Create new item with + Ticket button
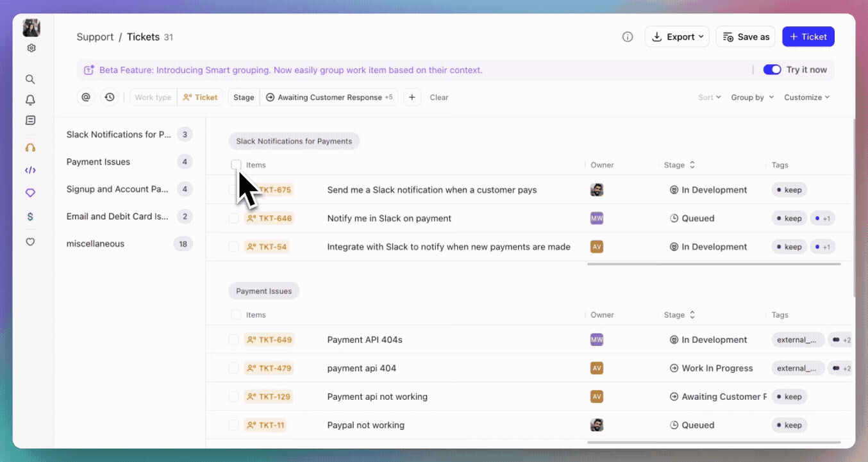Screen dimensions: 868x462 click(808, 37)
